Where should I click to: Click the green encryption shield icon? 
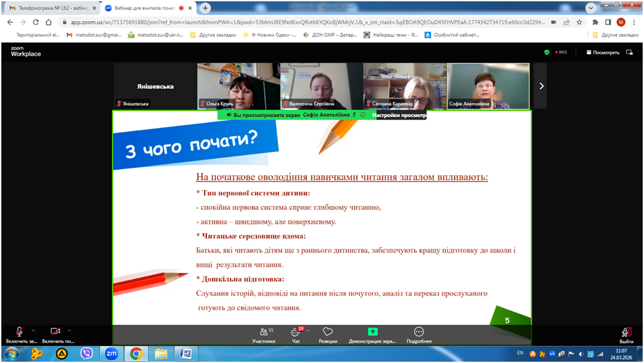(547, 52)
